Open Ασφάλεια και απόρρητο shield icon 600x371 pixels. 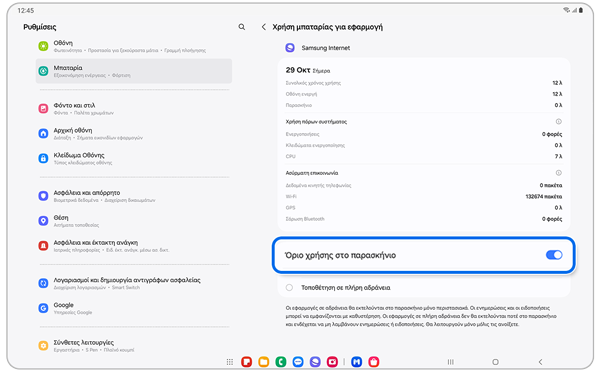(x=43, y=196)
